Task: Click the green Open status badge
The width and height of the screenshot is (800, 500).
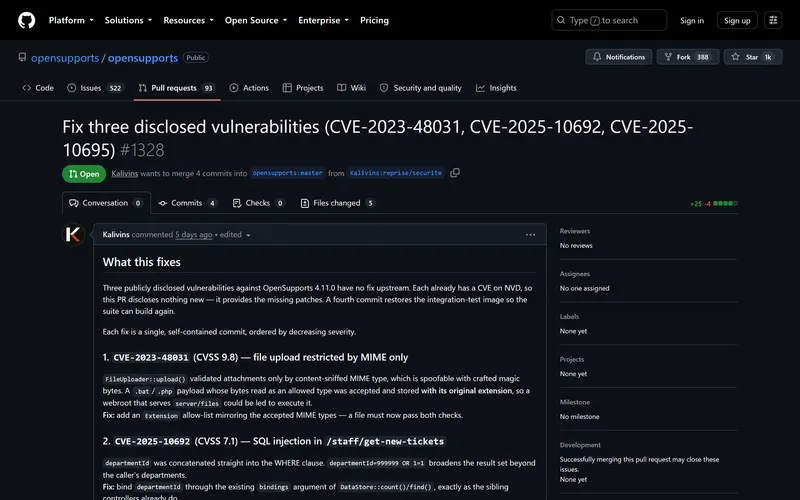Action: (84, 174)
